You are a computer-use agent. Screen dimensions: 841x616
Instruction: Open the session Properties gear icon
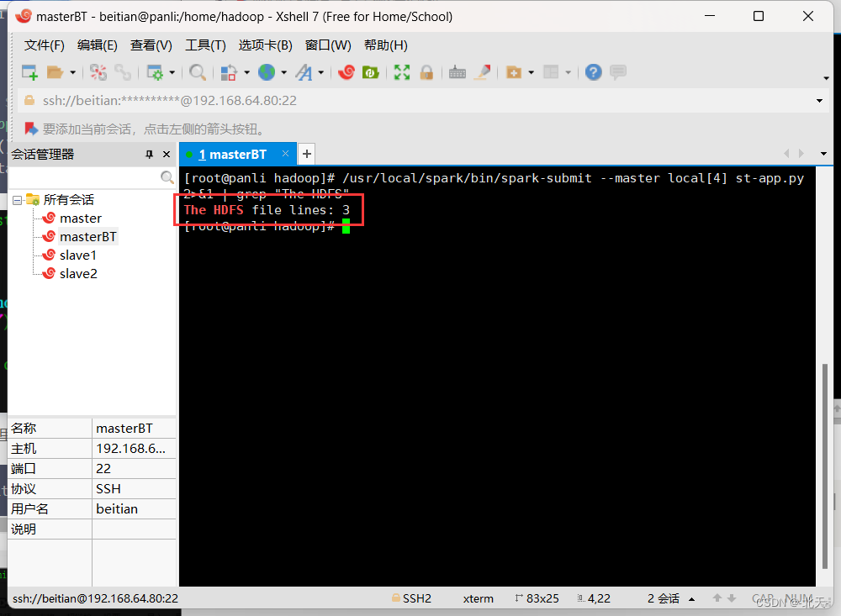[155, 71]
